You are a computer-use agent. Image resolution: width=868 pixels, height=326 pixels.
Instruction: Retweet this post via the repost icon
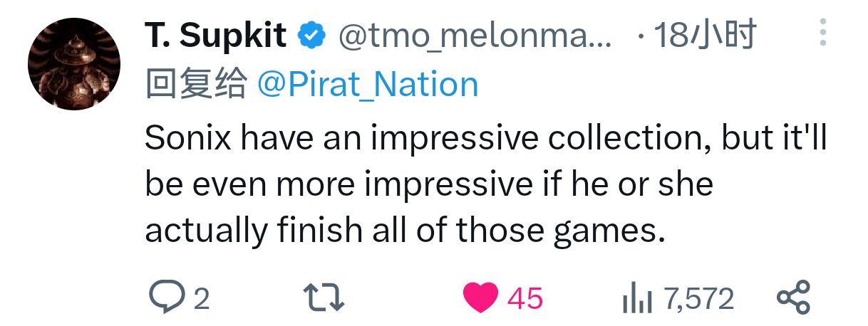(324, 297)
